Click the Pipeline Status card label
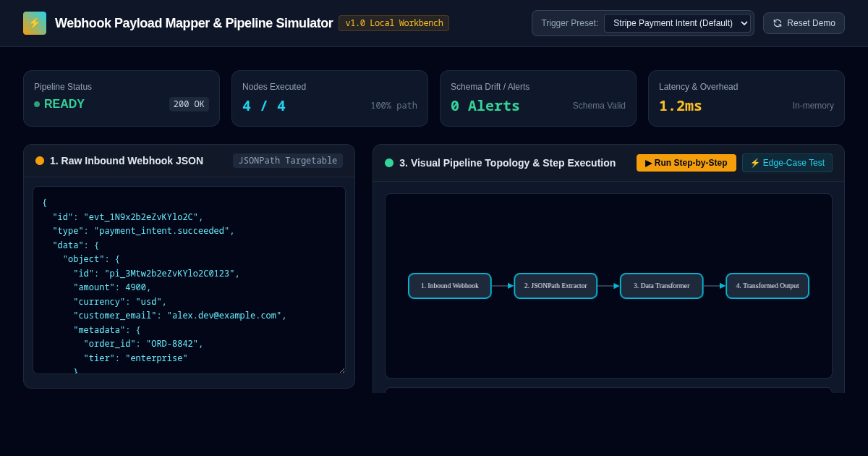Viewport: 868px width, 456px height. click(63, 87)
